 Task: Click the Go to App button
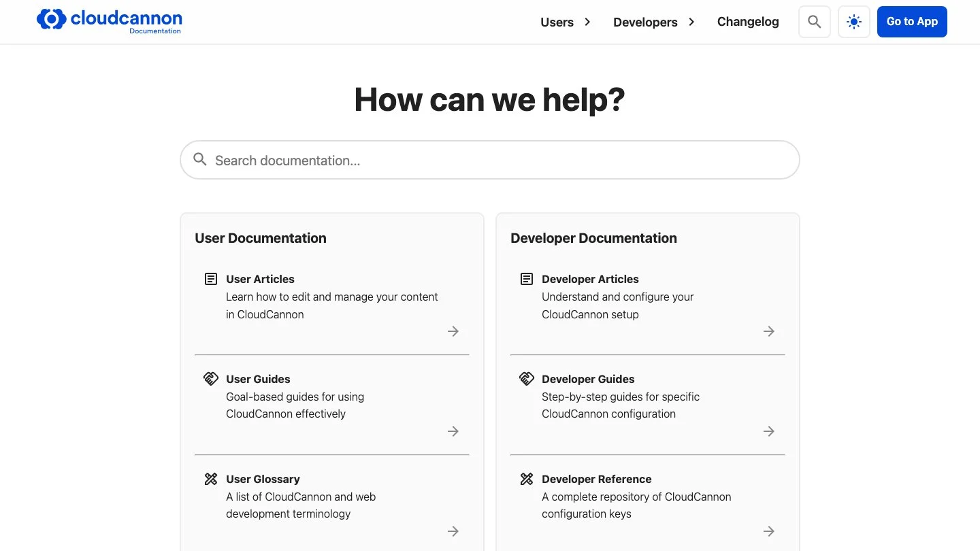912,22
